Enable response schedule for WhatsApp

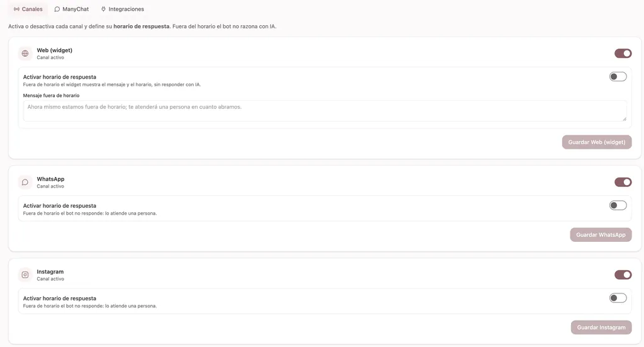(618, 205)
